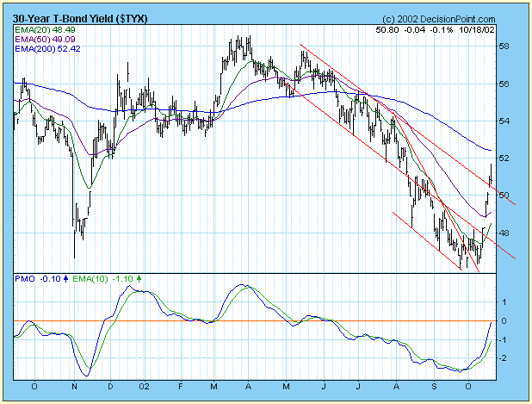
Task: Click the PMO -0.10 indicator label
Action: [36, 279]
